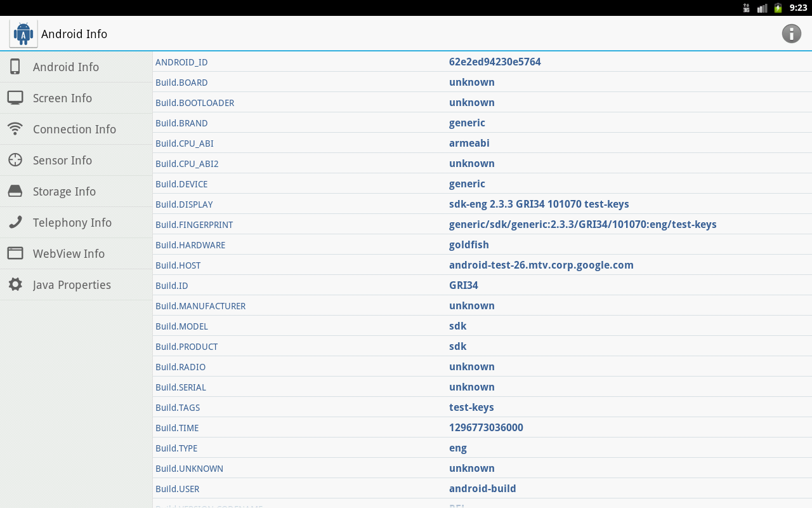Click the phone icon beside Android Info
This screenshot has width=812, height=508.
pos(15,67)
